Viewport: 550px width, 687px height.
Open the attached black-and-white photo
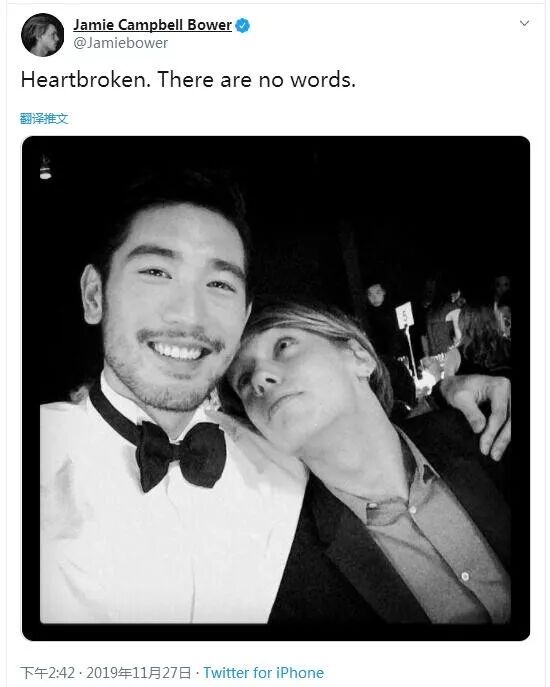pos(276,388)
